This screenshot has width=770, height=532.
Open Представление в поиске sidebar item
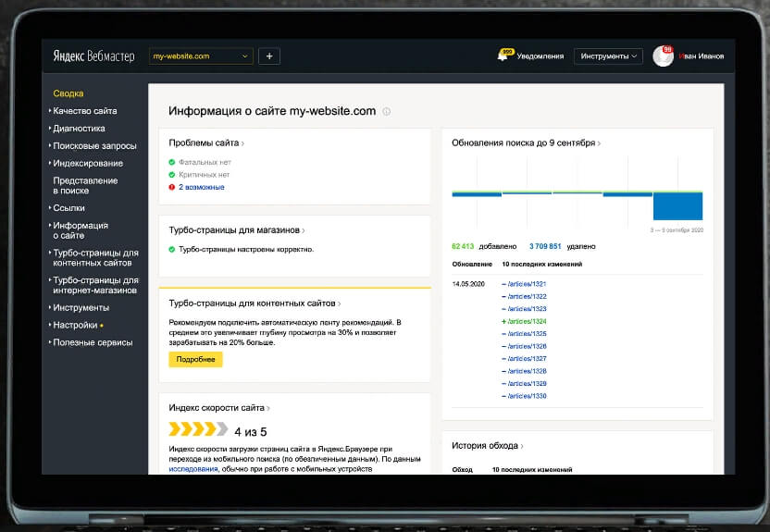click(85, 186)
